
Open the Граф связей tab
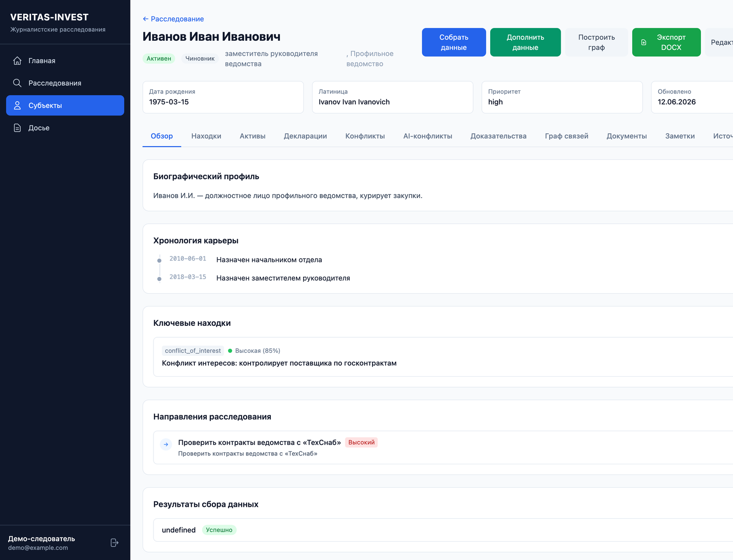[566, 136]
